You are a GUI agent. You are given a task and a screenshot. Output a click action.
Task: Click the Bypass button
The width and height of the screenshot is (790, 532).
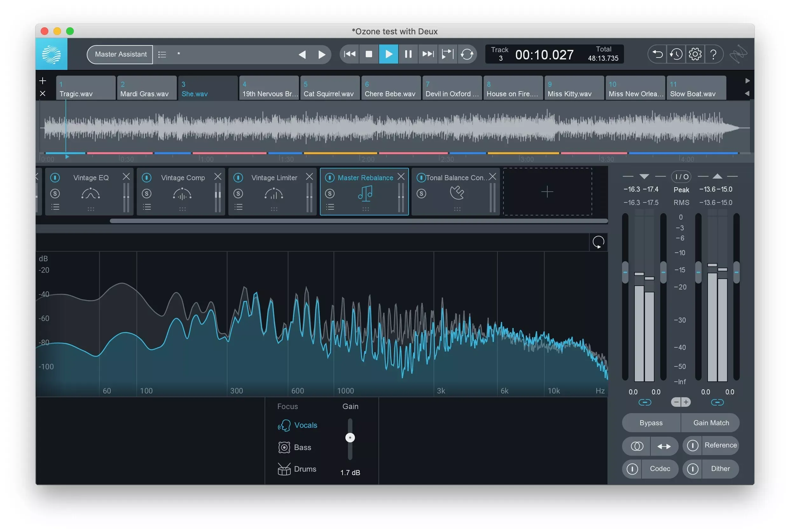tap(651, 423)
